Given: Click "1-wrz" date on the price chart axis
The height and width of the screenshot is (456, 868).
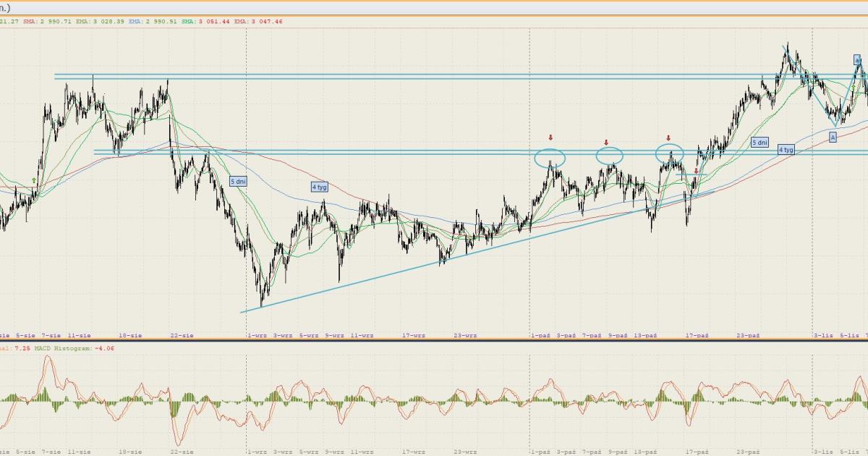Looking at the screenshot, I should point(258,336).
